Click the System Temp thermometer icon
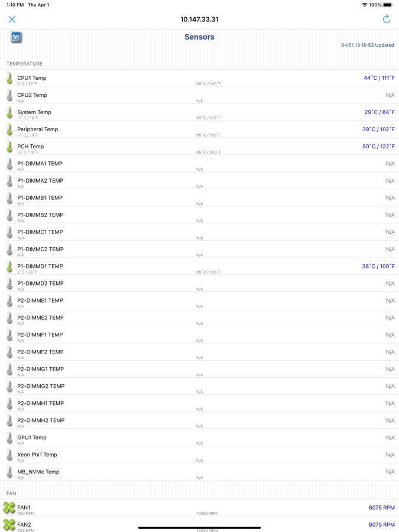This screenshot has height=532, width=399. pos(9,112)
